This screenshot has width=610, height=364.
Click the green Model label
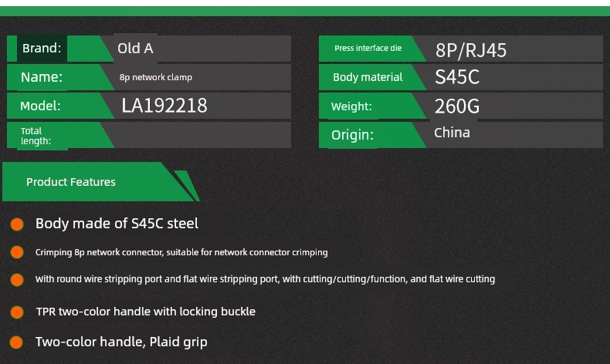(x=40, y=106)
